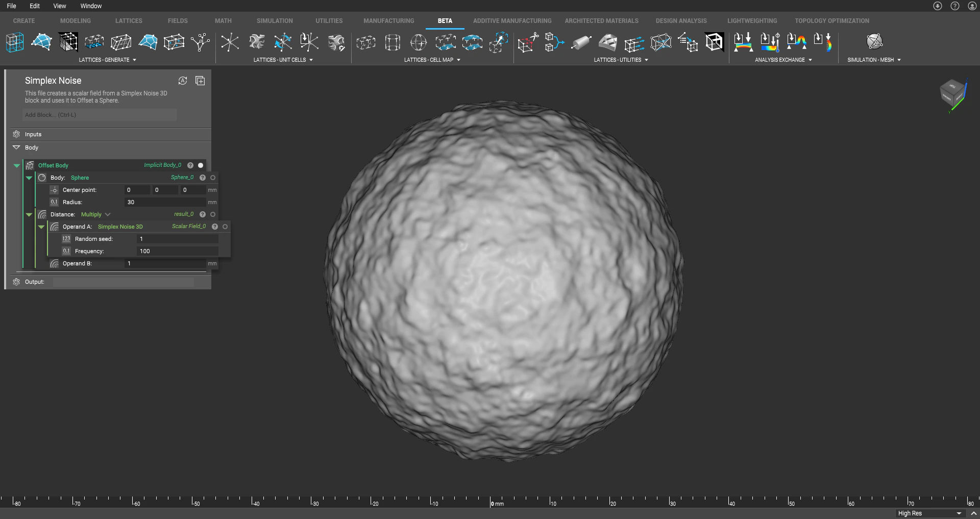Image resolution: width=980 pixels, height=519 pixels.
Task: Select the spherical cell map icon
Action: (x=419, y=42)
